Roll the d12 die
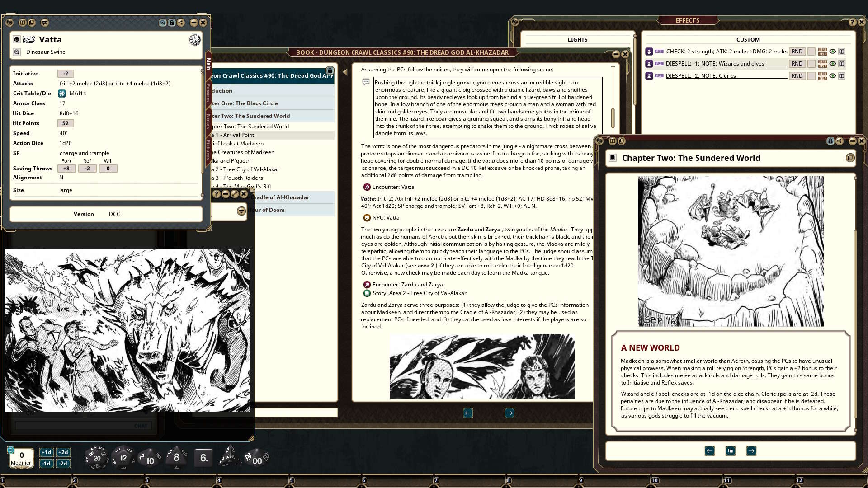Screen dimensions: 868x488 pyautogui.click(x=123, y=457)
